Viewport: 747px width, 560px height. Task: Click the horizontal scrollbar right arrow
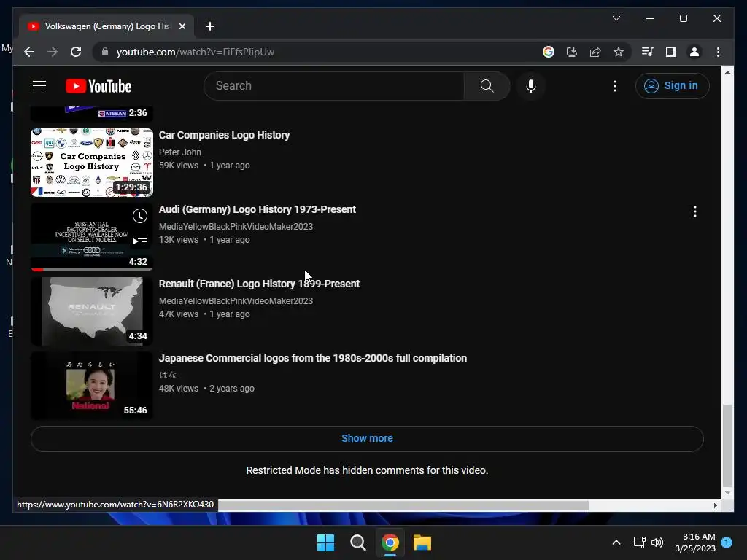(x=715, y=505)
